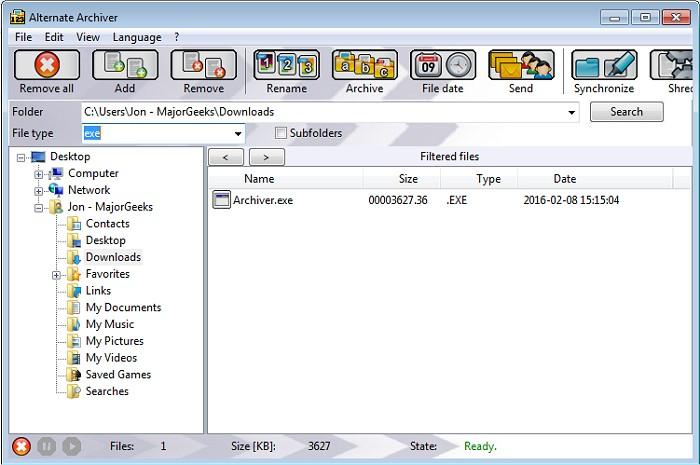
Task: Select Archiver.exe in the file list
Action: click(262, 200)
